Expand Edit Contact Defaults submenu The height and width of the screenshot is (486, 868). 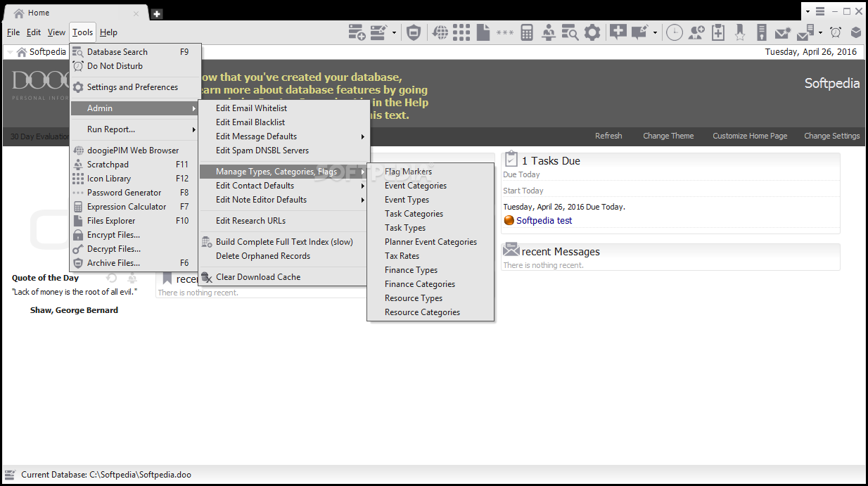284,186
